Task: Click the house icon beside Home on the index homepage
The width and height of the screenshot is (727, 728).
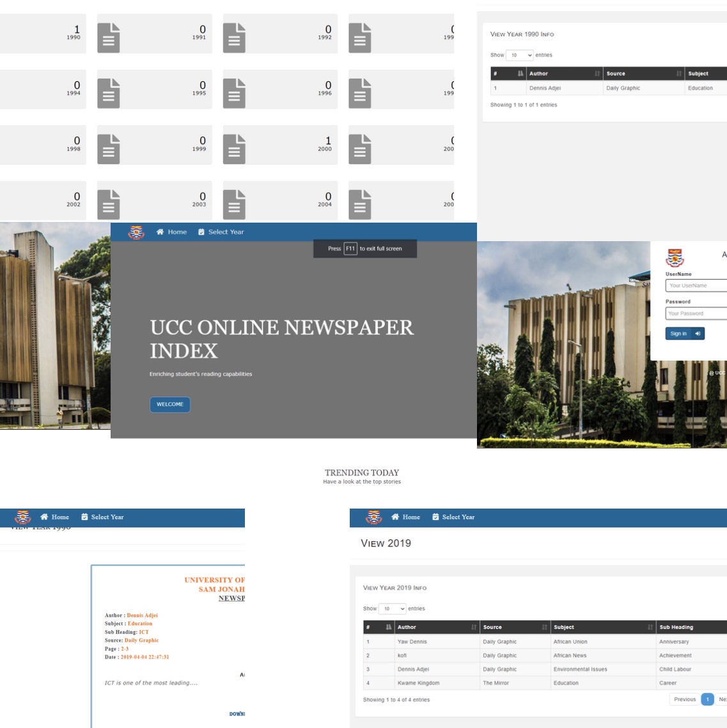Action: point(160,232)
